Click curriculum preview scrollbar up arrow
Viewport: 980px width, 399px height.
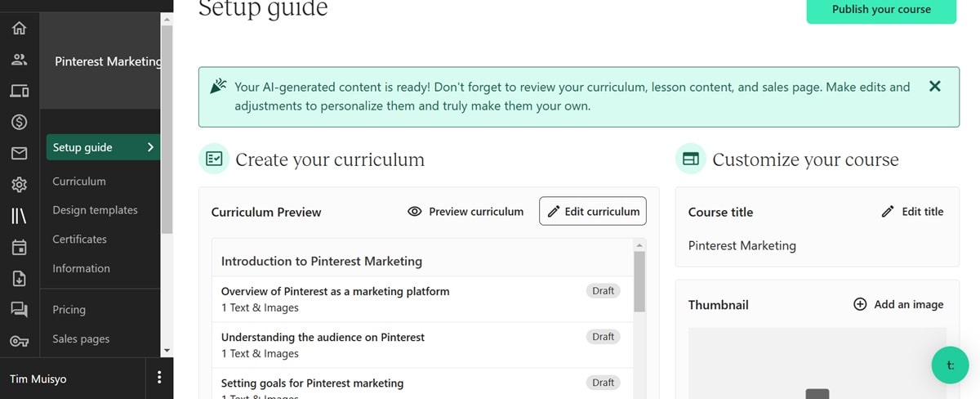pyautogui.click(x=639, y=244)
